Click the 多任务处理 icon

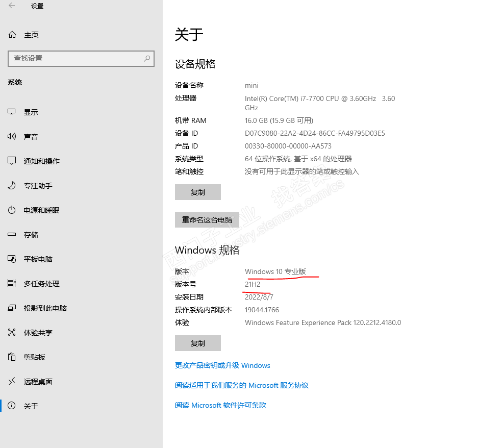tap(12, 283)
